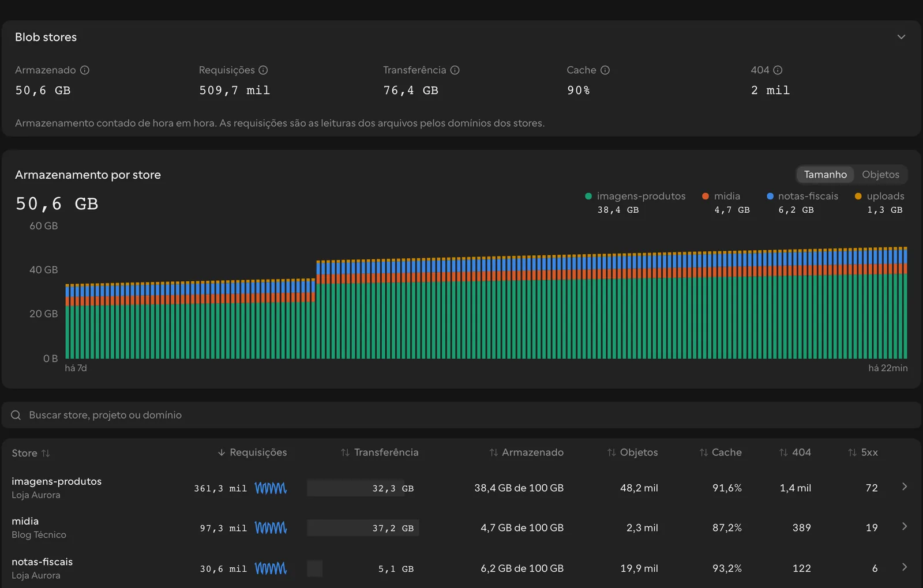Focus the Buscar store search field
The height and width of the screenshot is (588, 923).
click(461, 415)
